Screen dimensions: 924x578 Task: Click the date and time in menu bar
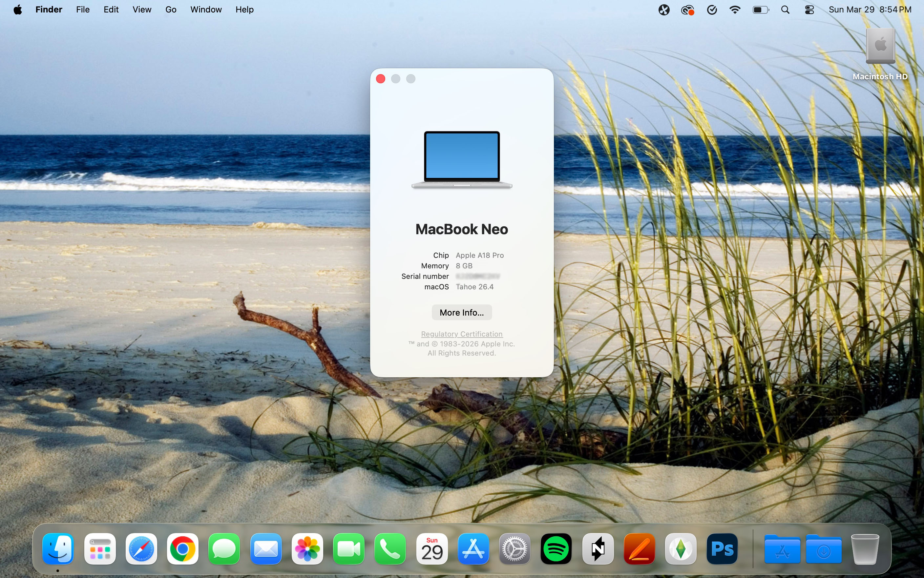click(870, 10)
